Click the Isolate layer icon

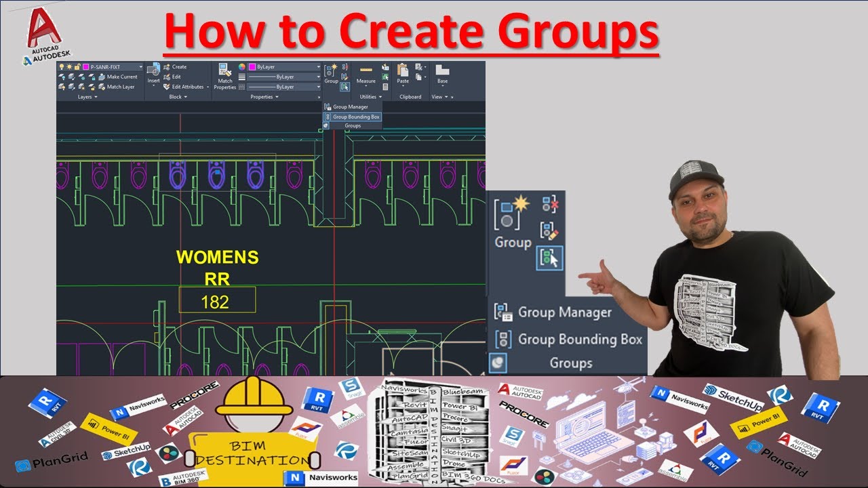point(72,77)
